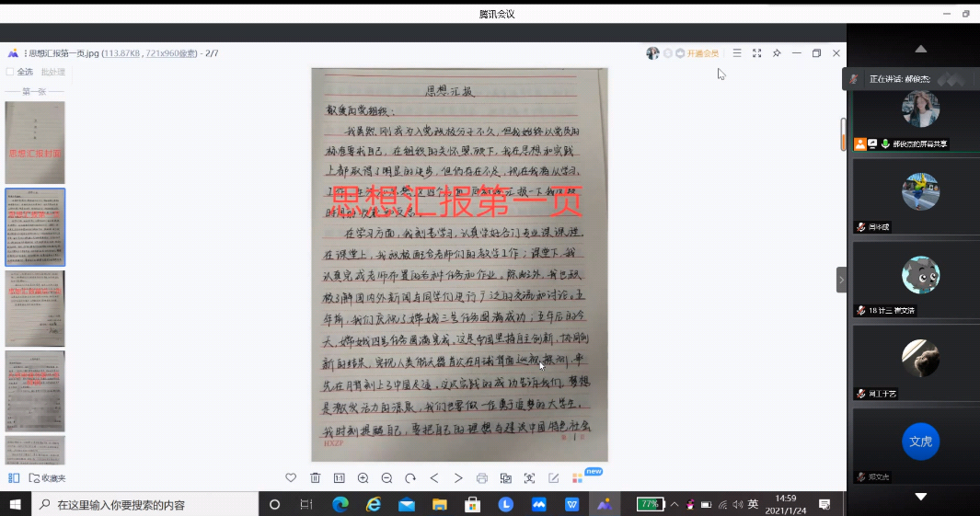Print the current image
This screenshot has width=980, height=516.
pyautogui.click(x=481, y=478)
